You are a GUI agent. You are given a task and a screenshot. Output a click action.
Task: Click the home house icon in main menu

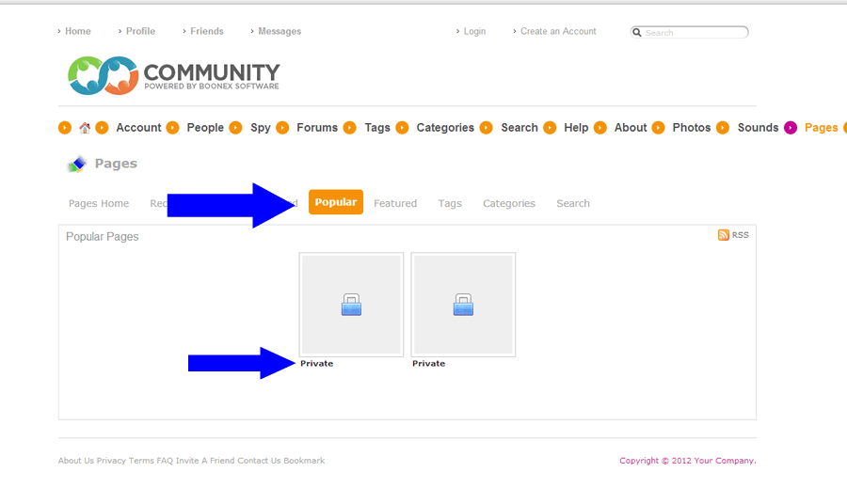coord(85,128)
